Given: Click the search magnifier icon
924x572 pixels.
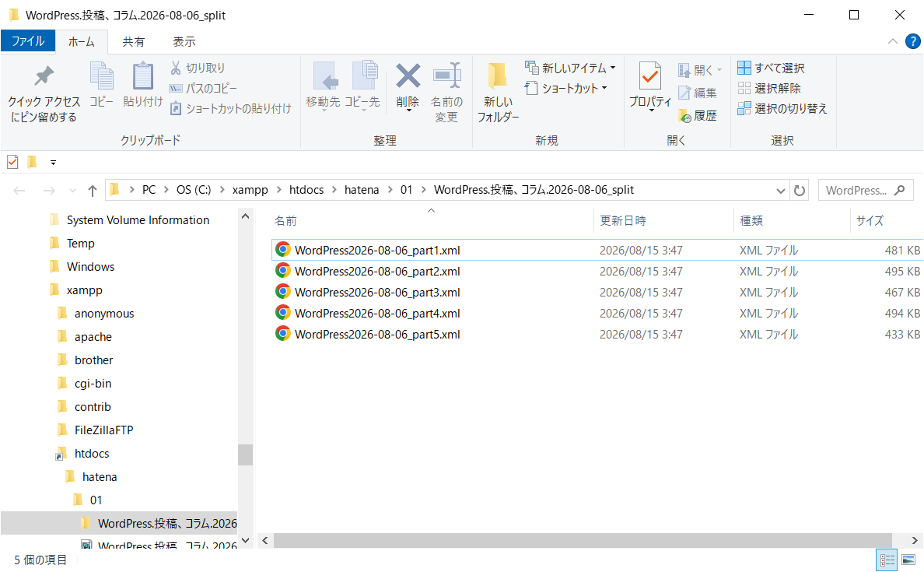Looking at the screenshot, I should tap(899, 191).
